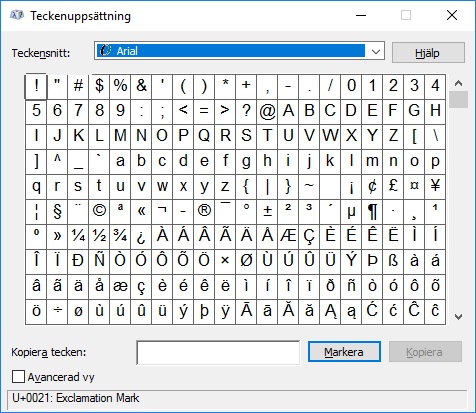Select the yen ¥ character

tap(435, 187)
